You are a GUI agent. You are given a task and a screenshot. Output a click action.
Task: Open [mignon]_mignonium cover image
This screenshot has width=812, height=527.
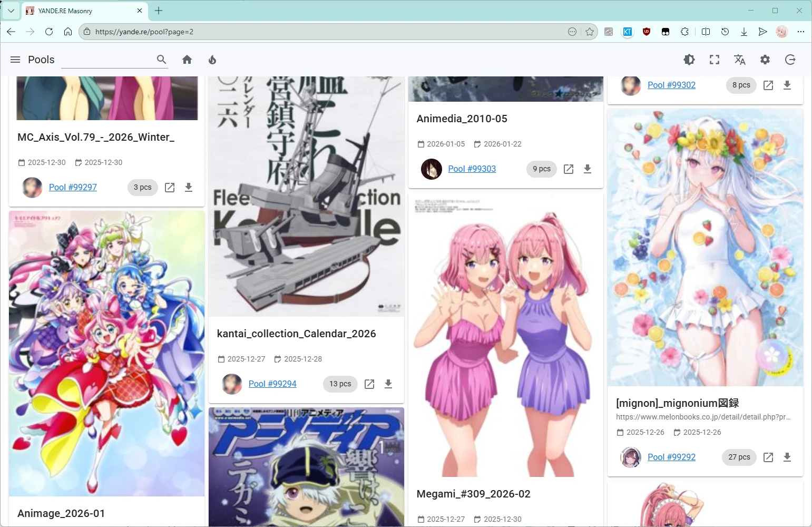point(705,248)
